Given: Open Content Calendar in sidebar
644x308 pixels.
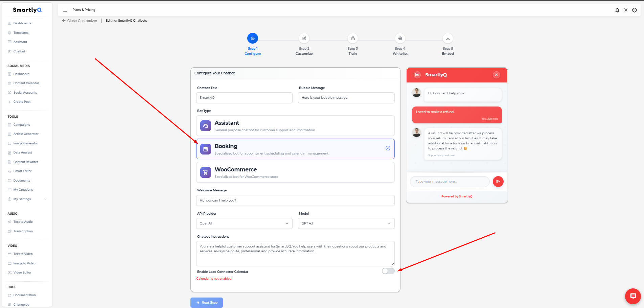Looking at the screenshot, I should tap(26, 83).
